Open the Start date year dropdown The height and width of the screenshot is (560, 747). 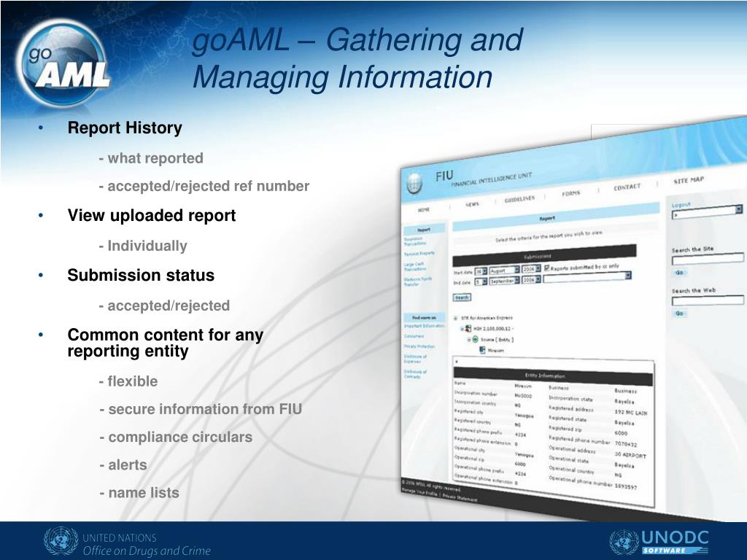point(531,269)
